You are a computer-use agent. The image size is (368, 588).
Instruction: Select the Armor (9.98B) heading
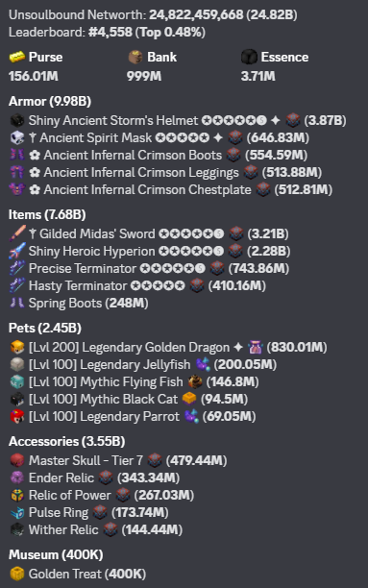50,101
